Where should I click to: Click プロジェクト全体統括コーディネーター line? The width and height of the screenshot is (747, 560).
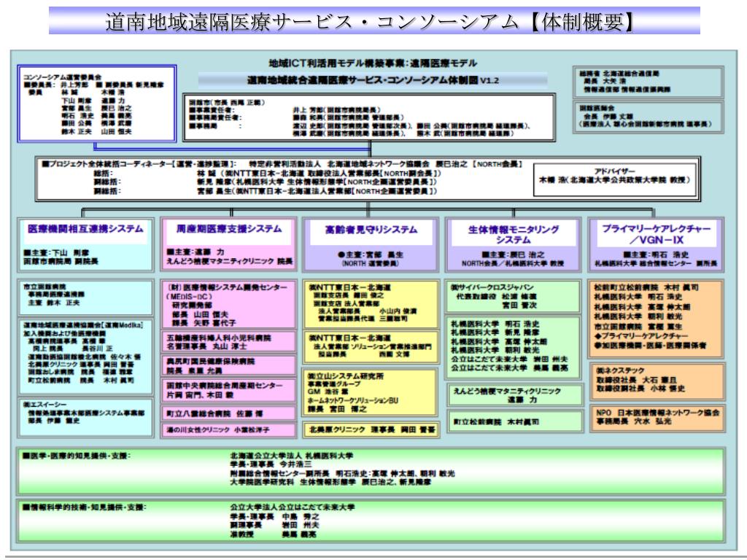pos(282,164)
